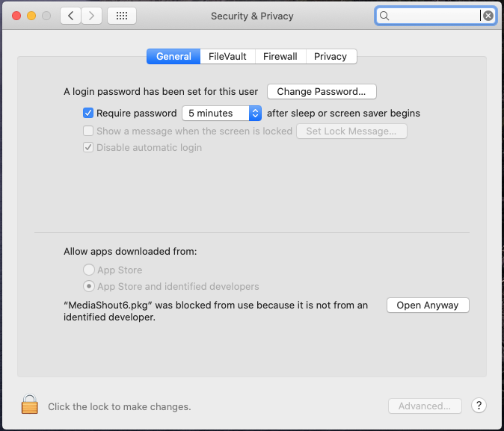Click Open Anyway for MediaShout6.pkg
Screen dimensions: 504x431
coord(428,305)
